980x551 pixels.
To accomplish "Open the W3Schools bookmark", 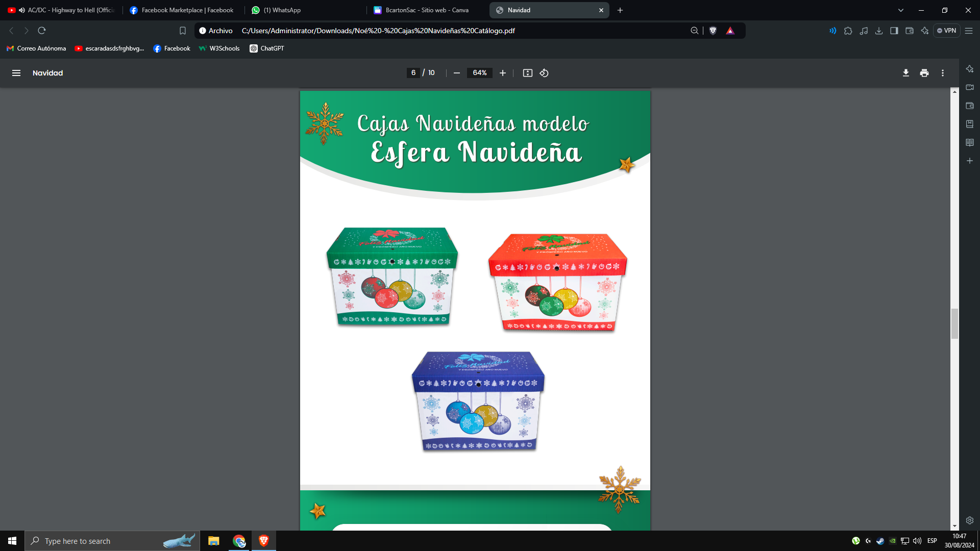I will (219, 48).
